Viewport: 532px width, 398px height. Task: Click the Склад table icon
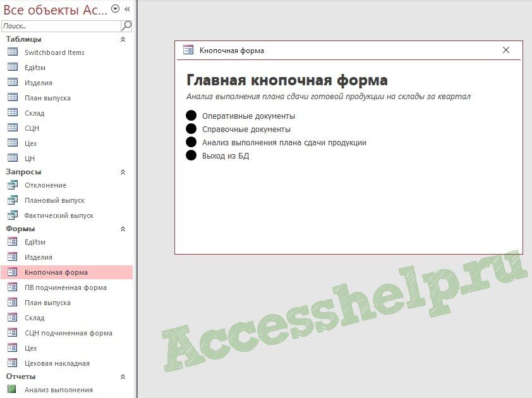coord(13,112)
